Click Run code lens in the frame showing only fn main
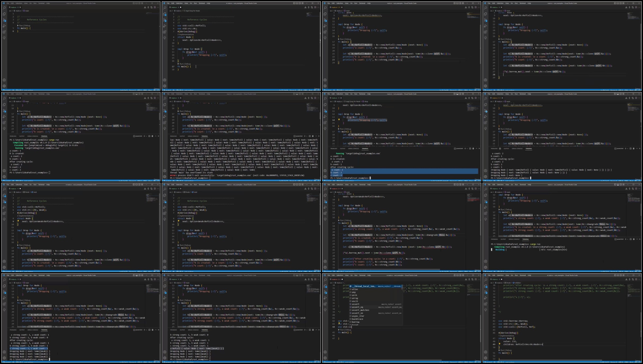 pos(20,25)
